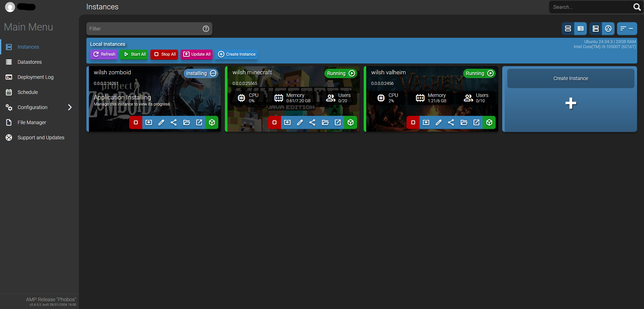This screenshot has height=309, width=644.
Task: Expand the Configuration menu
Action: coord(70,107)
